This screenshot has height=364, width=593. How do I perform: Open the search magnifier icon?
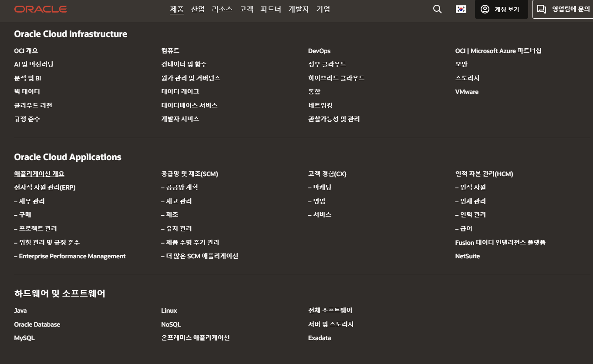[438, 9]
